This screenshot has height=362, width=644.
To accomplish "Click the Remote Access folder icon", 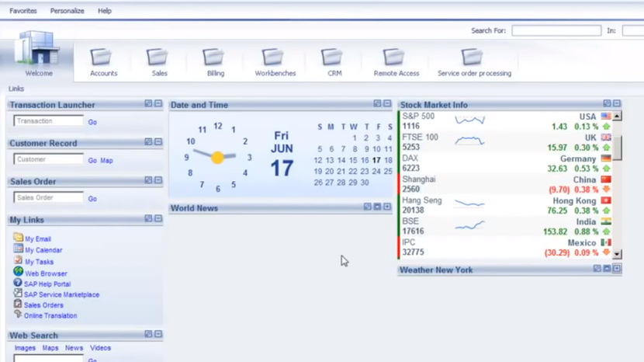I will (x=395, y=57).
